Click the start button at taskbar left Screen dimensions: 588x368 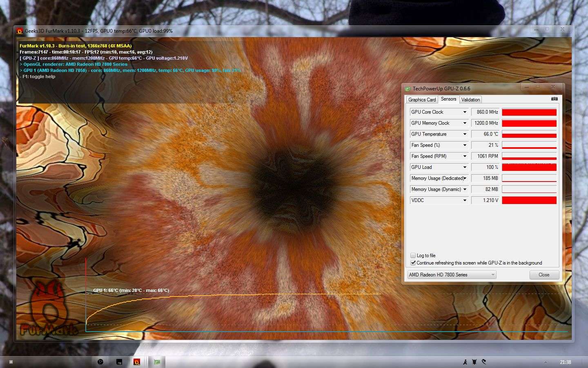coord(11,362)
